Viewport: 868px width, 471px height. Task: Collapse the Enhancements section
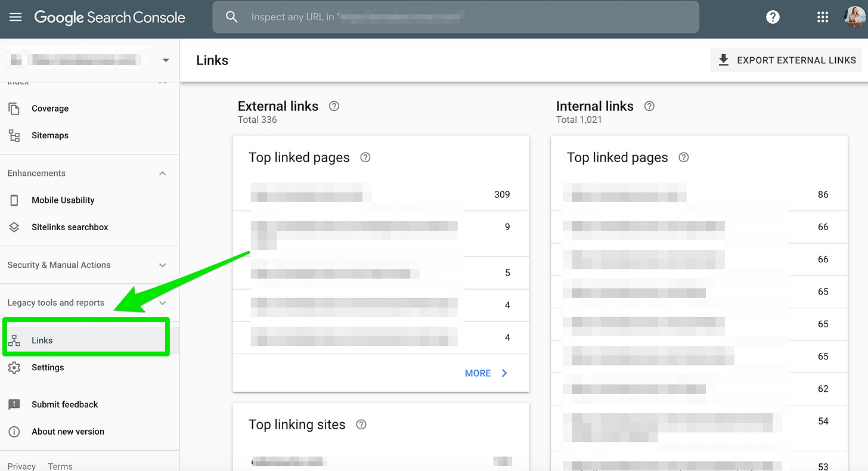coord(162,173)
